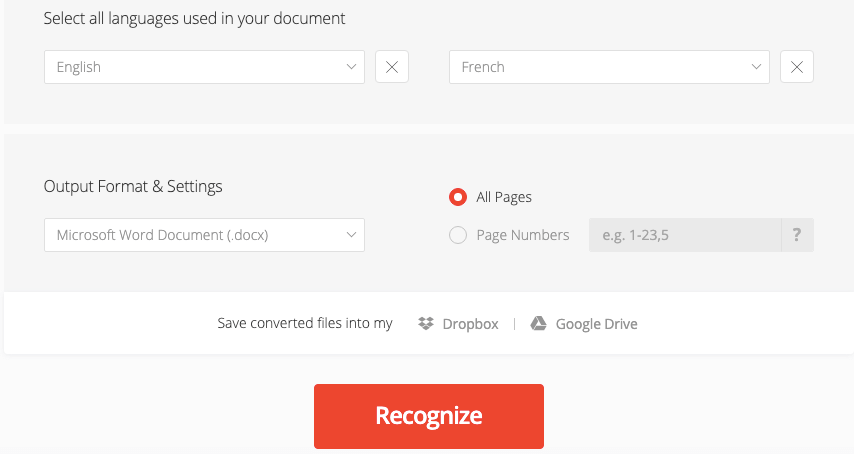Focus the page numbers input field
Screen dimensions: 854x454
point(685,235)
